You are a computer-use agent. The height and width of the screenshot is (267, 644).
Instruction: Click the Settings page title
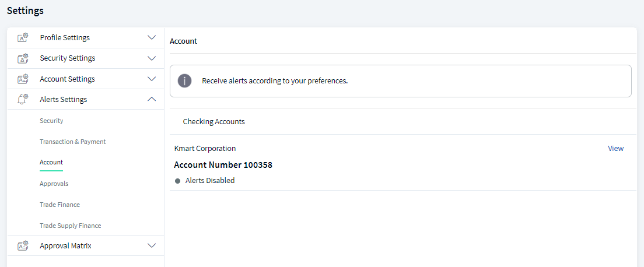click(x=26, y=11)
